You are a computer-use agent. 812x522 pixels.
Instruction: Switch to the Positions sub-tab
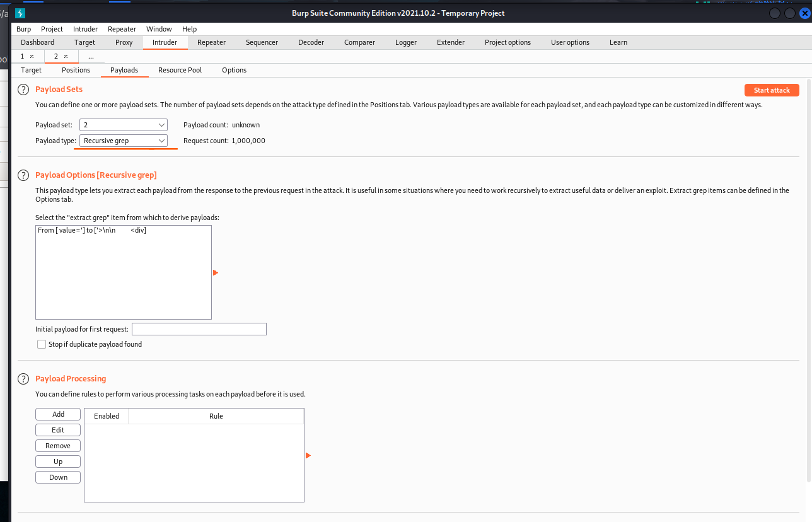point(76,70)
